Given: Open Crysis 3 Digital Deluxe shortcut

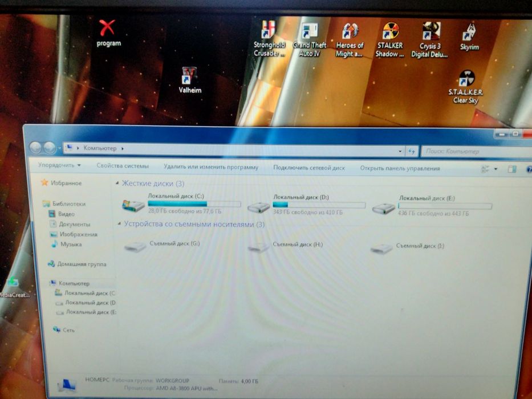Looking at the screenshot, I should [x=429, y=40].
